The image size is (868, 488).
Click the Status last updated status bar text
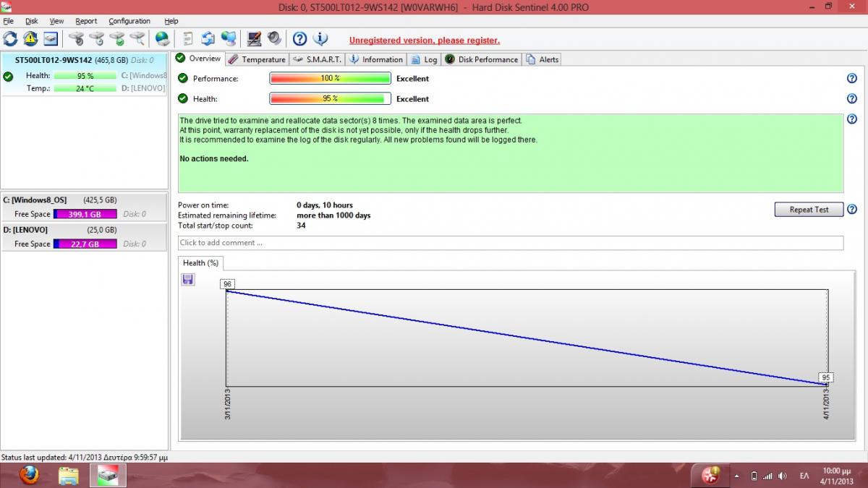pyautogui.click(x=85, y=457)
